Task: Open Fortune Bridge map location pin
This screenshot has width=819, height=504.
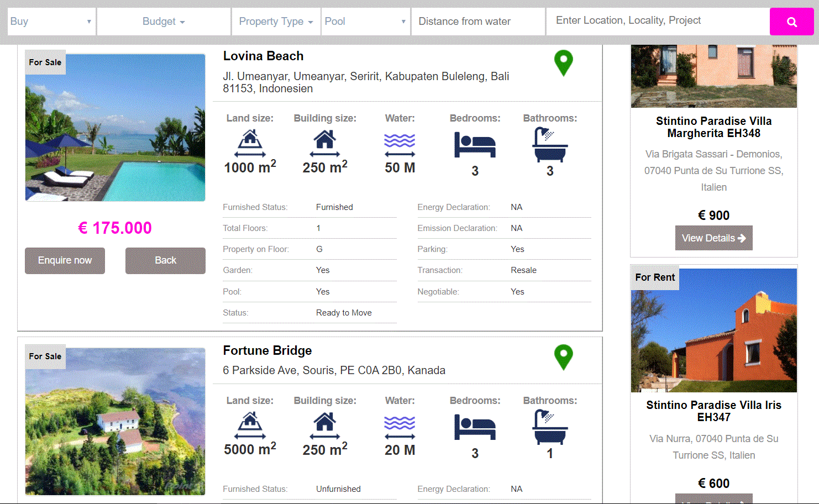Action: [x=564, y=358]
